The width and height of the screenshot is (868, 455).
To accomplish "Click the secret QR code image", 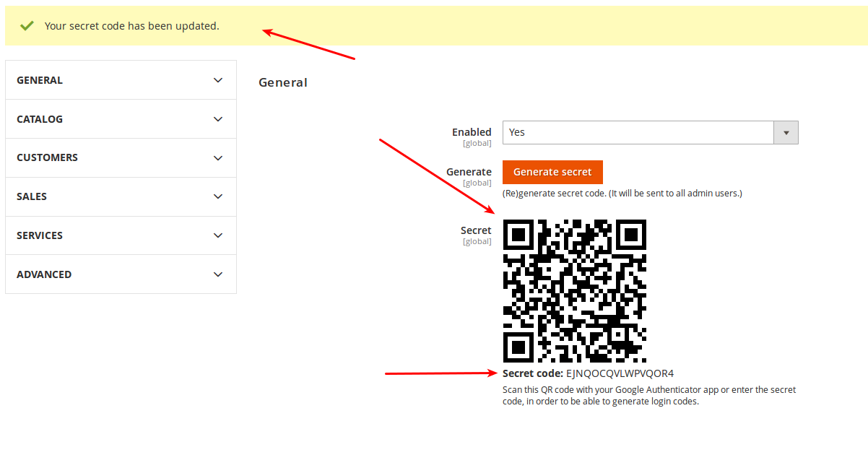I will click(574, 291).
